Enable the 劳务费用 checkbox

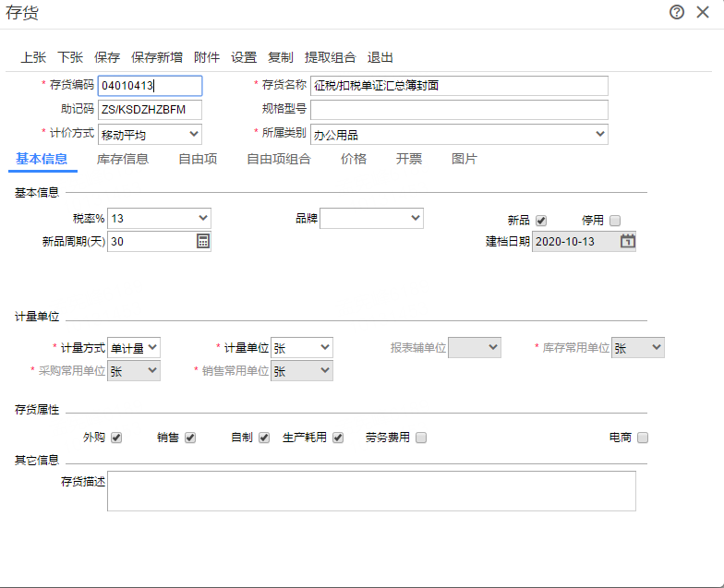[421, 438]
